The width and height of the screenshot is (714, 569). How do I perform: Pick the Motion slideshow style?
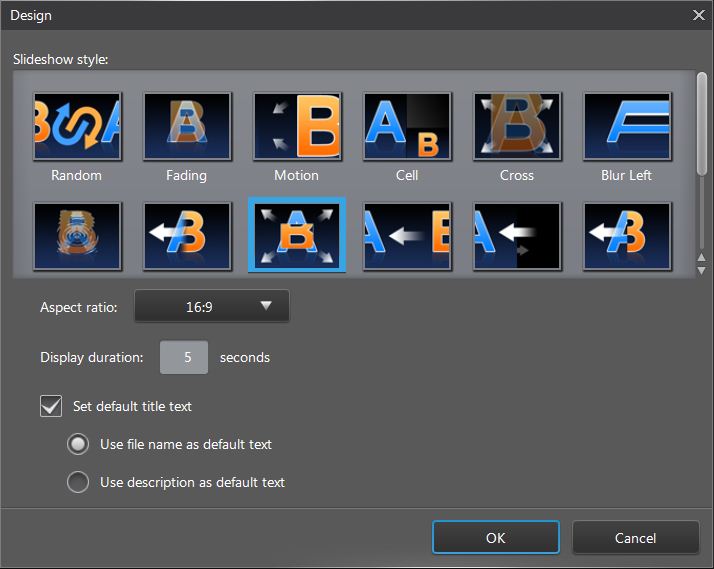tap(297, 127)
